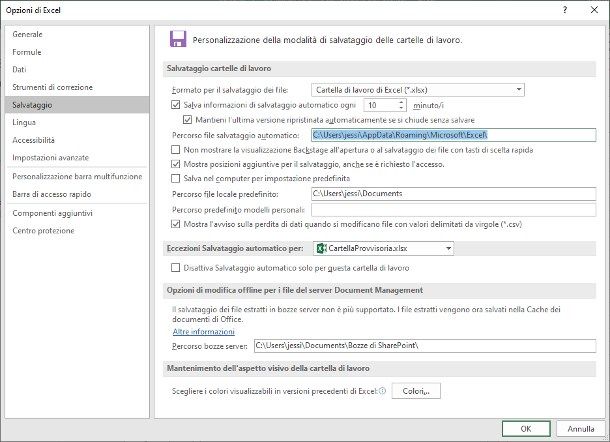Viewport: 610px width, 442px height.
Task: Click the 'Percorso file locale predefinito' field
Action: click(x=454, y=194)
